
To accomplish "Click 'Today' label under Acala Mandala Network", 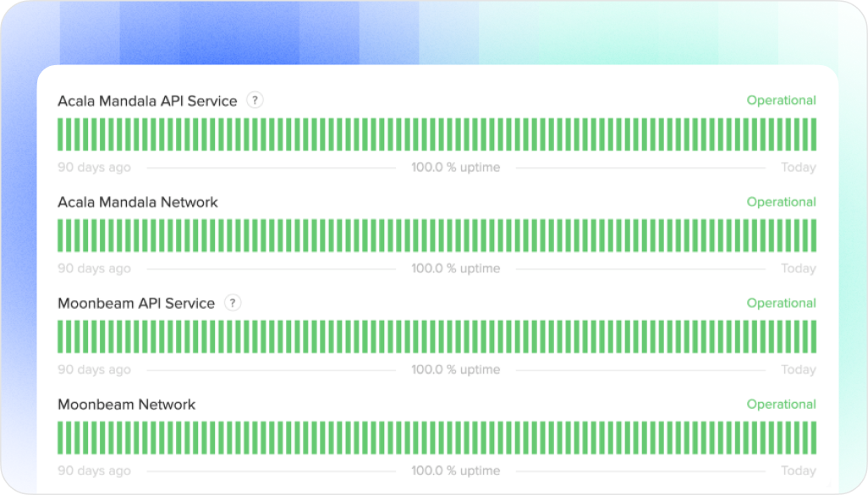I will 799,268.
